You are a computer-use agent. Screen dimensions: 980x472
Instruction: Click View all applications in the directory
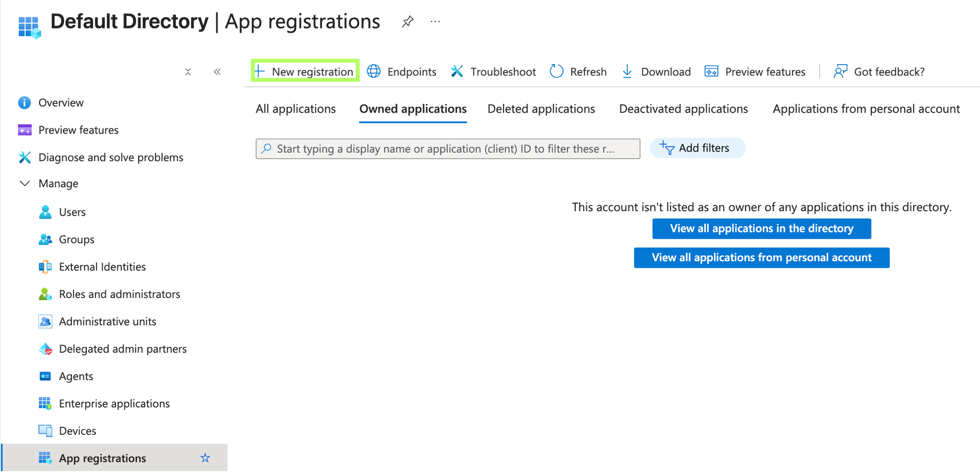pyautogui.click(x=761, y=228)
